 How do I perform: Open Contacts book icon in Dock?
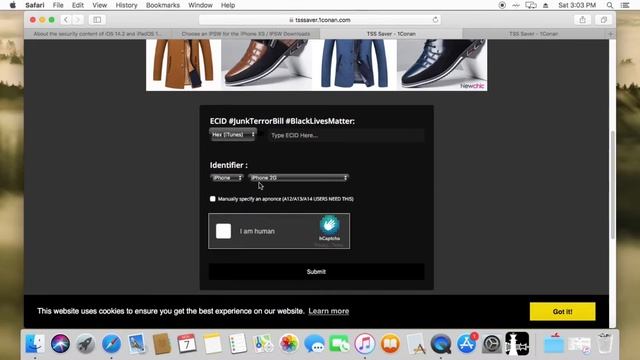click(162, 344)
